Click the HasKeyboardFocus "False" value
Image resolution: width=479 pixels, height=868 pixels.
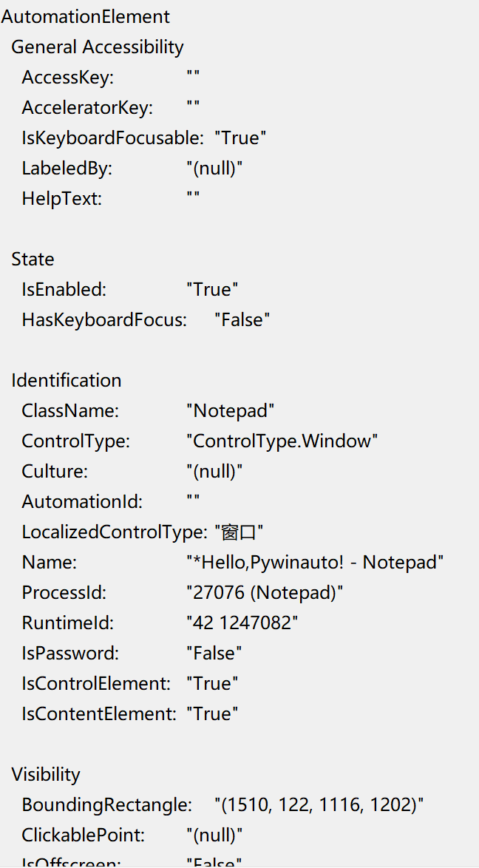pyautogui.click(x=242, y=320)
